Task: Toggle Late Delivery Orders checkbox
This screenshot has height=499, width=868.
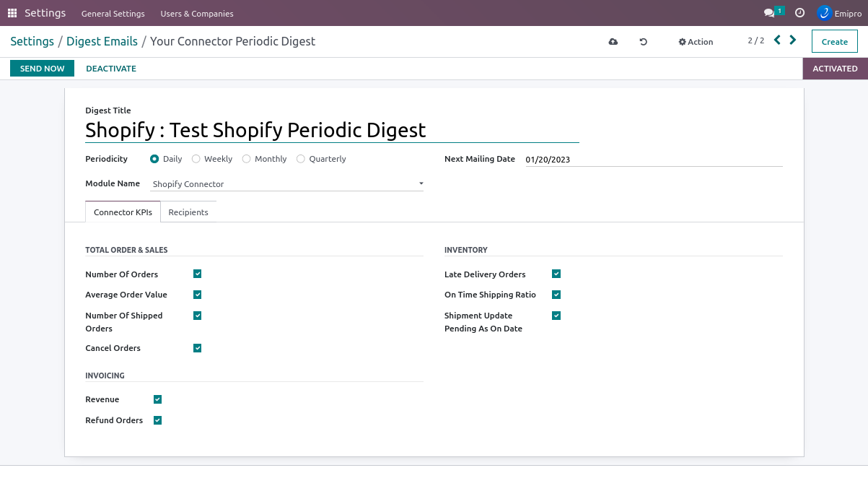Action: pos(556,274)
